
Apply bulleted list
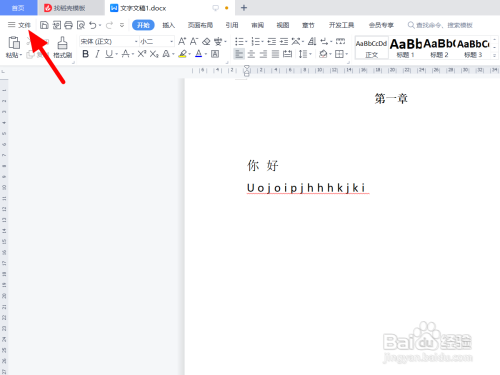[239, 41]
